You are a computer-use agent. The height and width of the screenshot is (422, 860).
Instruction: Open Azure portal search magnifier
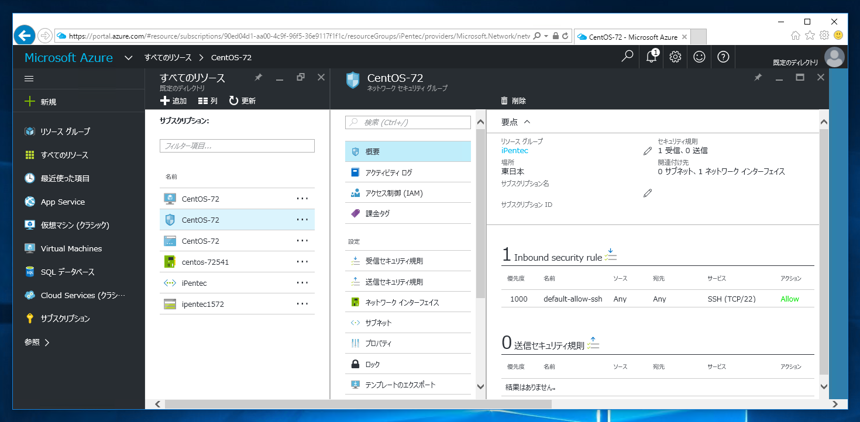click(x=627, y=56)
